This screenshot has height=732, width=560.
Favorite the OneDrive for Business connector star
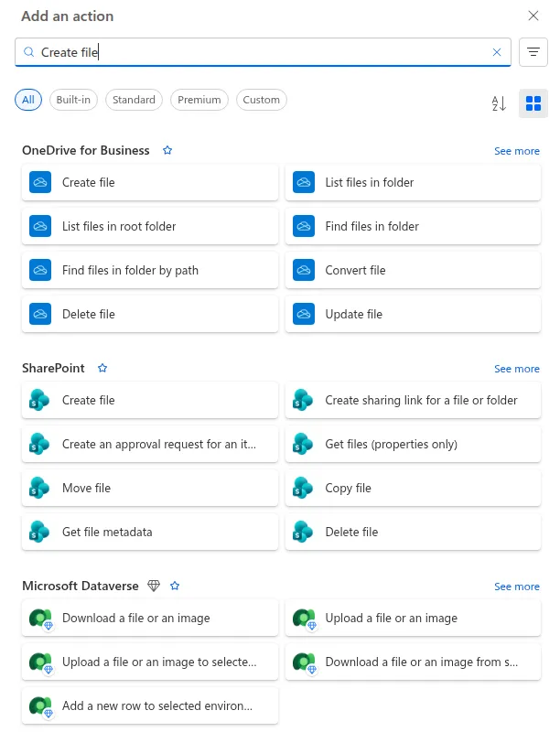(x=167, y=150)
